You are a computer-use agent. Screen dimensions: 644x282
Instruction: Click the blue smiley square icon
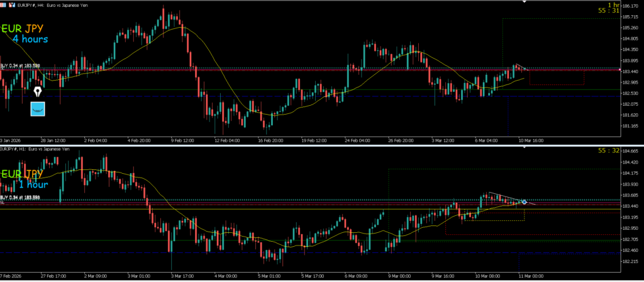[x=38, y=109]
